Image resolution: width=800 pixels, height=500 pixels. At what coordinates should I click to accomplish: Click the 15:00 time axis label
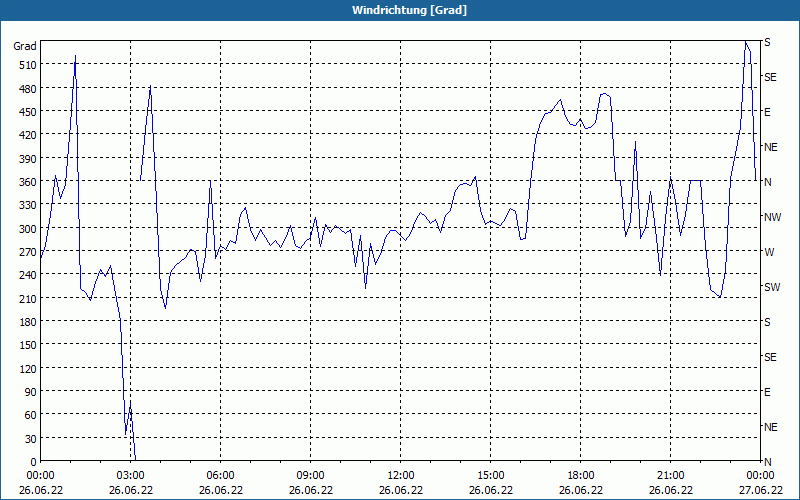pos(490,476)
